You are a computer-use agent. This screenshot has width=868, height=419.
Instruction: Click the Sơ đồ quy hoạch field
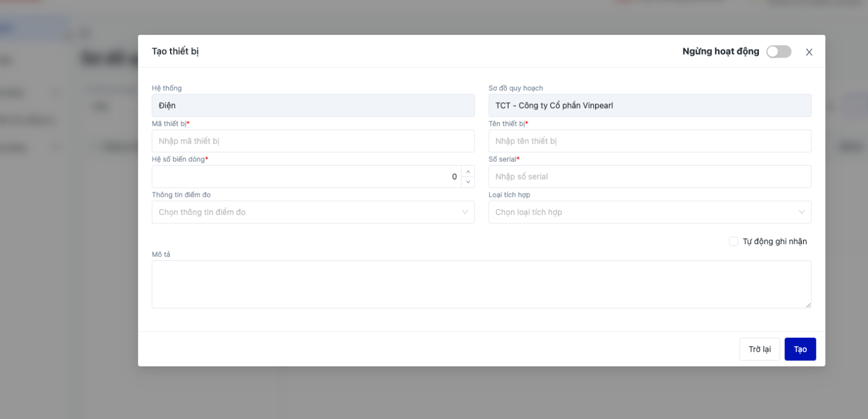[x=650, y=106]
